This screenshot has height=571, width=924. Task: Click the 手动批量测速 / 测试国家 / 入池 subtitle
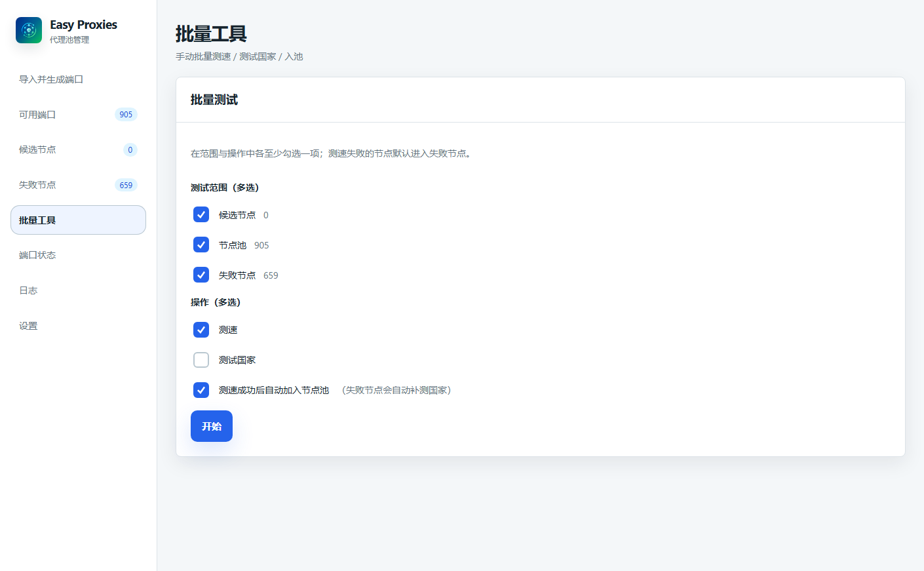point(239,56)
